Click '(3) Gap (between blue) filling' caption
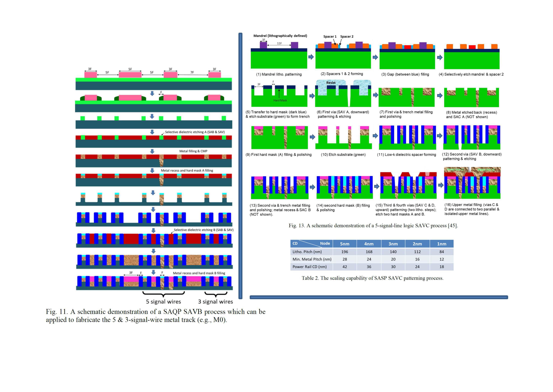This screenshot has height=392, width=553. (x=405, y=74)
